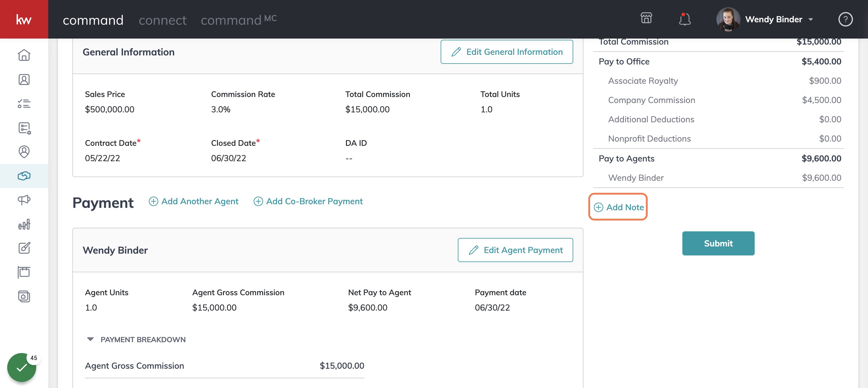Click the $500,000.00 sales price value
The width and height of the screenshot is (868, 388).
coord(109,109)
